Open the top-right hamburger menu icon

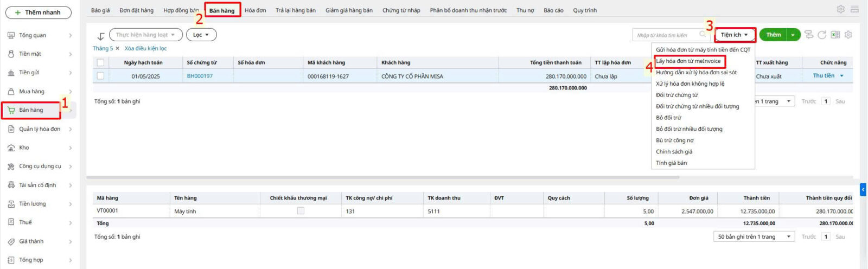click(x=855, y=9)
